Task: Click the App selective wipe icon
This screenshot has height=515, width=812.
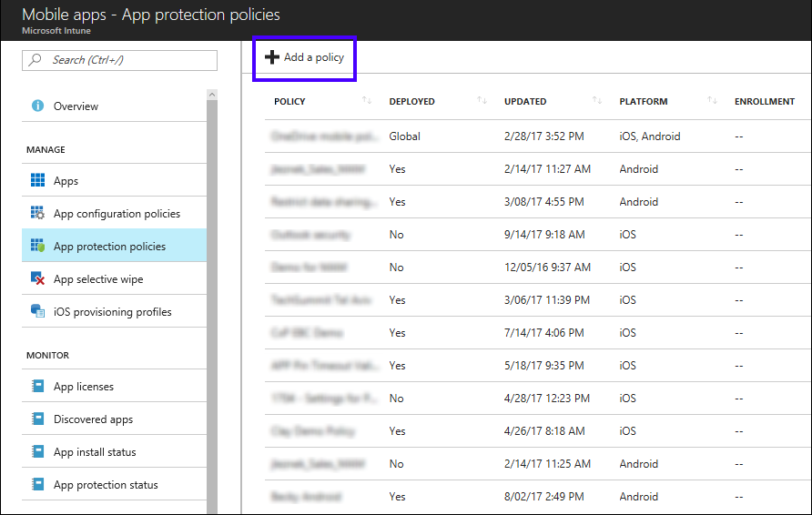Action: (37, 279)
